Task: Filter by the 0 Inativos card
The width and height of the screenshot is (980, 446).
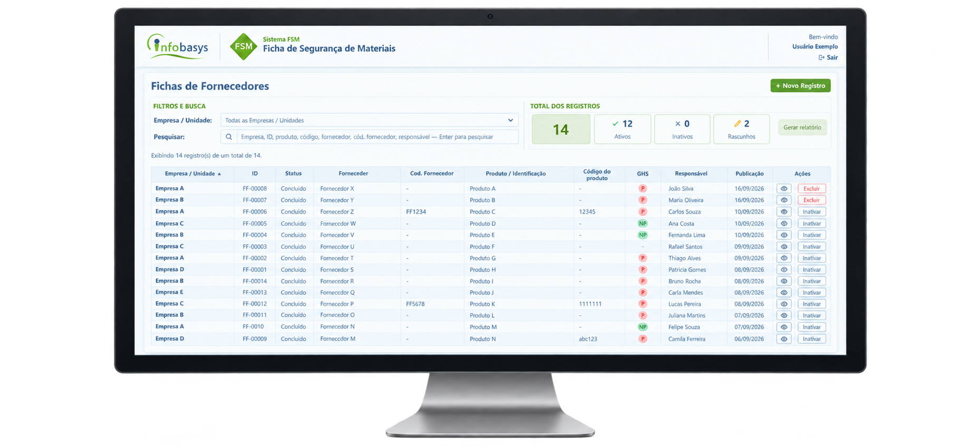Action: pyautogui.click(x=682, y=129)
